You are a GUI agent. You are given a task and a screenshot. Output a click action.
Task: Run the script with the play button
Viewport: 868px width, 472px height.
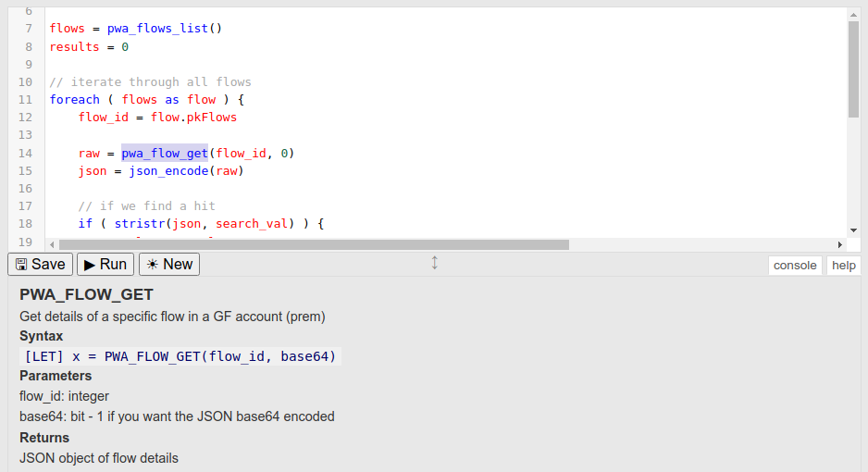point(105,265)
